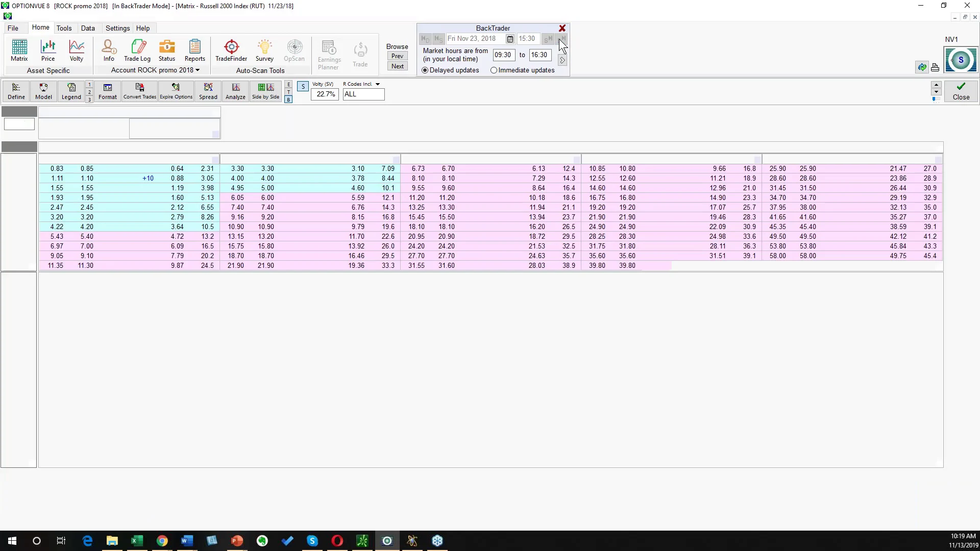Click the green checkmark Close button

point(961,91)
